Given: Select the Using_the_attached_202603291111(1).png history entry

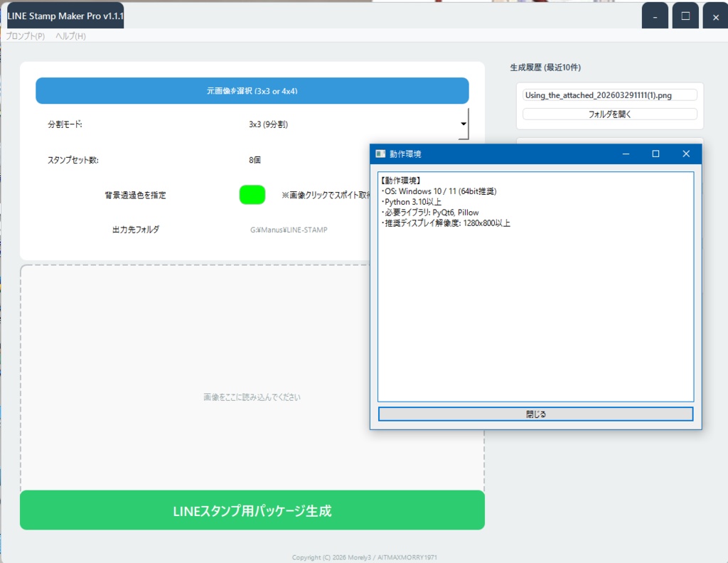Looking at the screenshot, I should [x=609, y=94].
